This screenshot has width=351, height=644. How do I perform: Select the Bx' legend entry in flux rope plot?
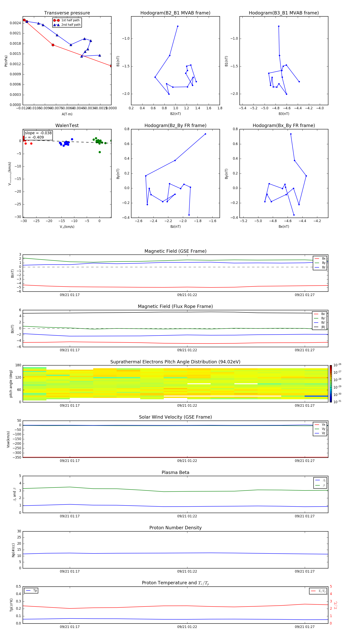[x=320, y=314]
